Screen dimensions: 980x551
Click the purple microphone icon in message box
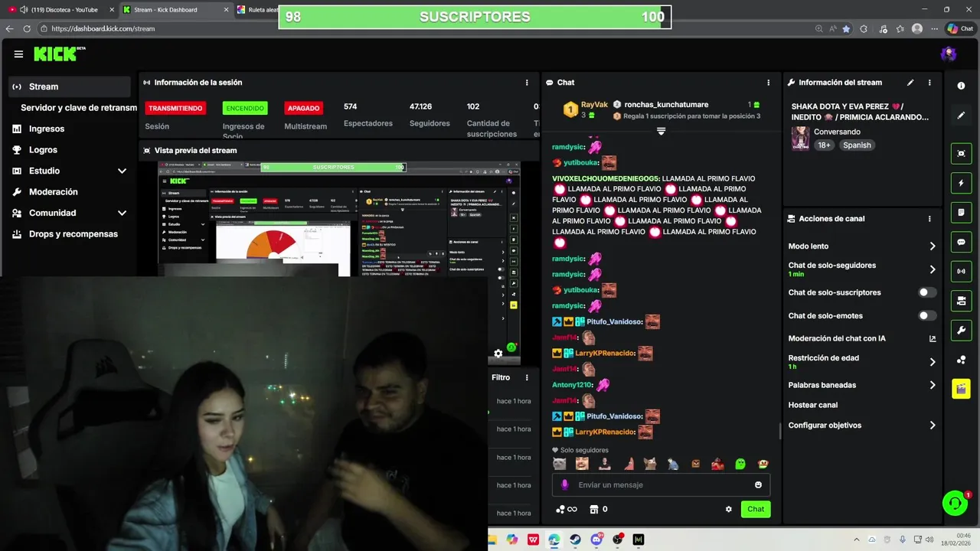click(x=565, y=484)
